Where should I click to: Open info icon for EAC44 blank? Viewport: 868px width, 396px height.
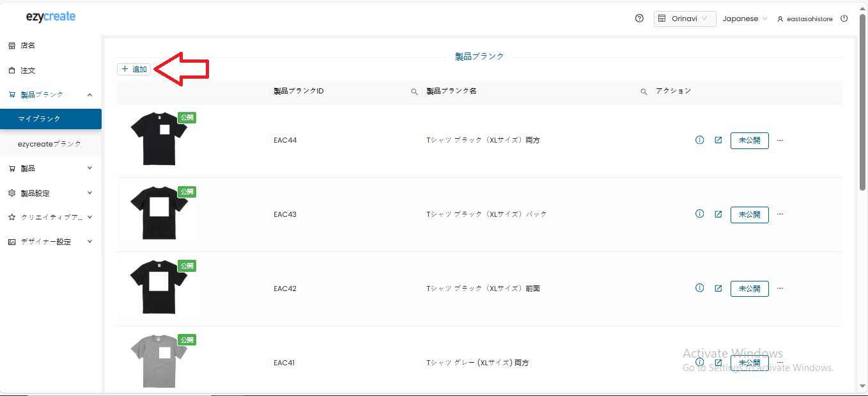[x=699, y=140]
